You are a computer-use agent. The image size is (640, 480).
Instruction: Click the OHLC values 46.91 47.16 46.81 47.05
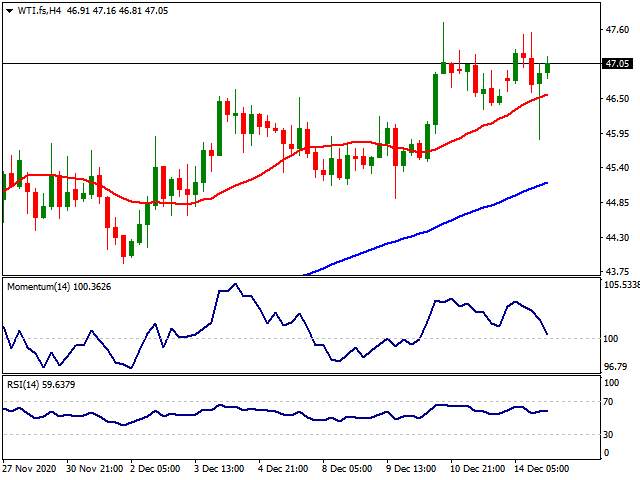(118, 11)
